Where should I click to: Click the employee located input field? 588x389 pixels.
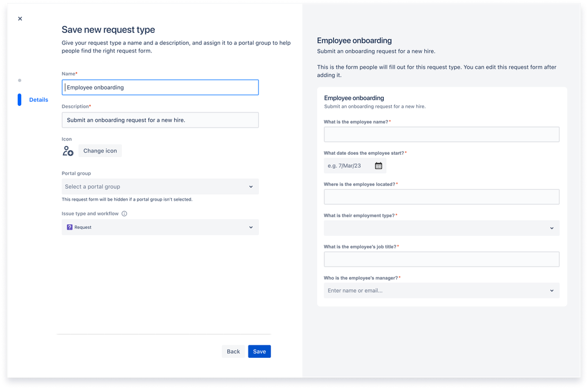[x=441, y=197]
